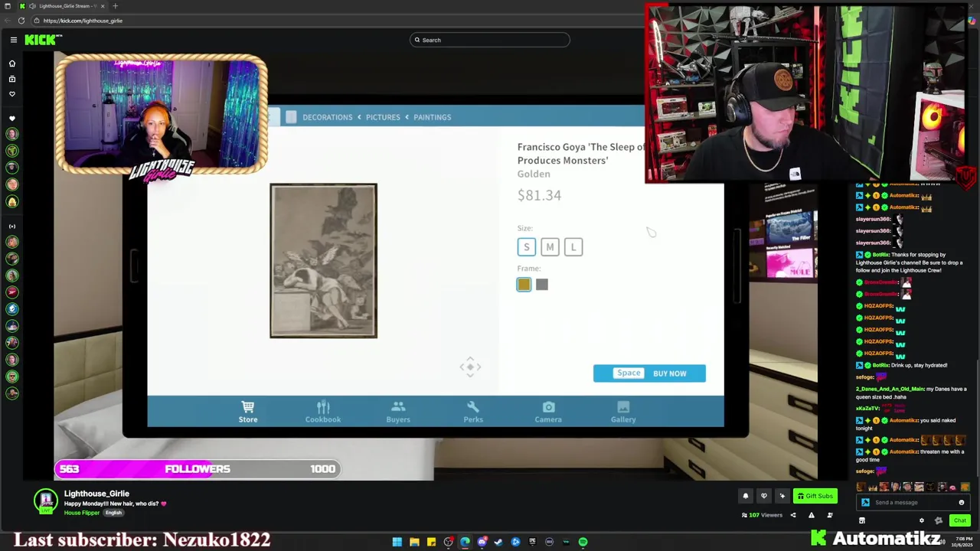
Task: Choose size L for the painting
Action: tap(573, 247)
